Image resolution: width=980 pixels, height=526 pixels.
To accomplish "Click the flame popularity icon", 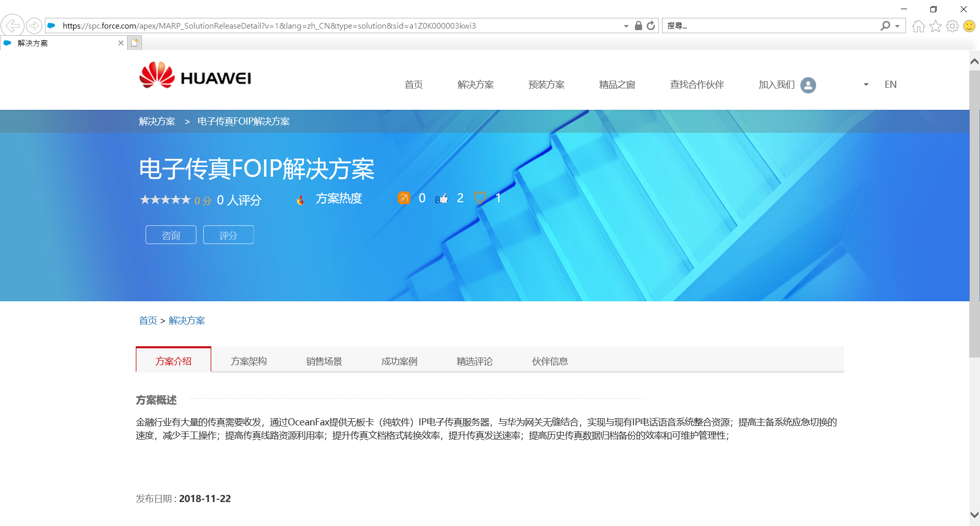I will pyautogui.click(x=301, y=200).
